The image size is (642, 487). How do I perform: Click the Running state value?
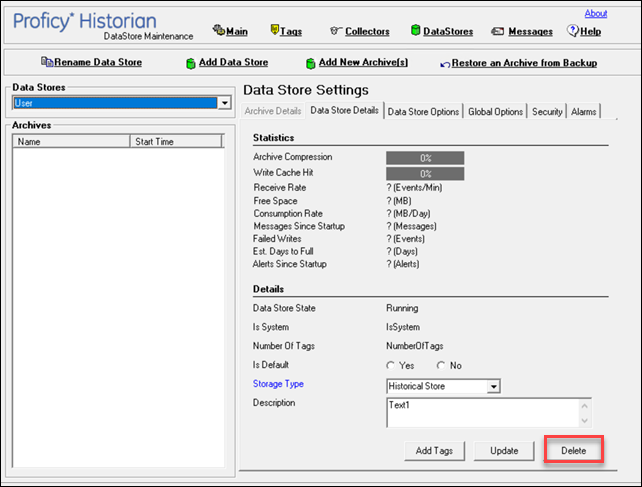(402, 308)
